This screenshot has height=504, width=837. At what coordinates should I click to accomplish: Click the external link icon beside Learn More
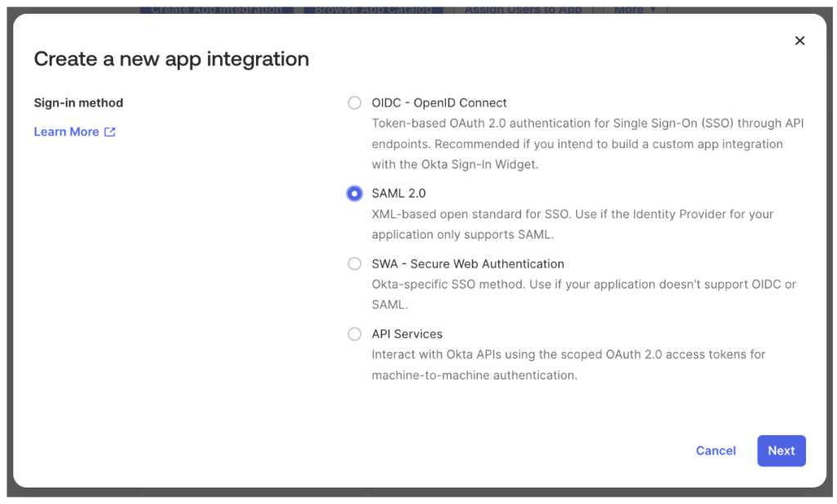[x=110, y=132]
